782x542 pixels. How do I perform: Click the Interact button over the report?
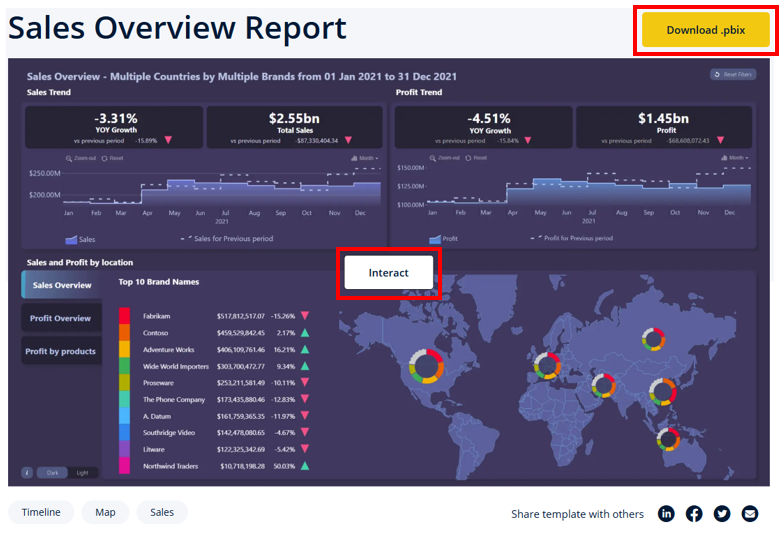click(x=389, y=273)
